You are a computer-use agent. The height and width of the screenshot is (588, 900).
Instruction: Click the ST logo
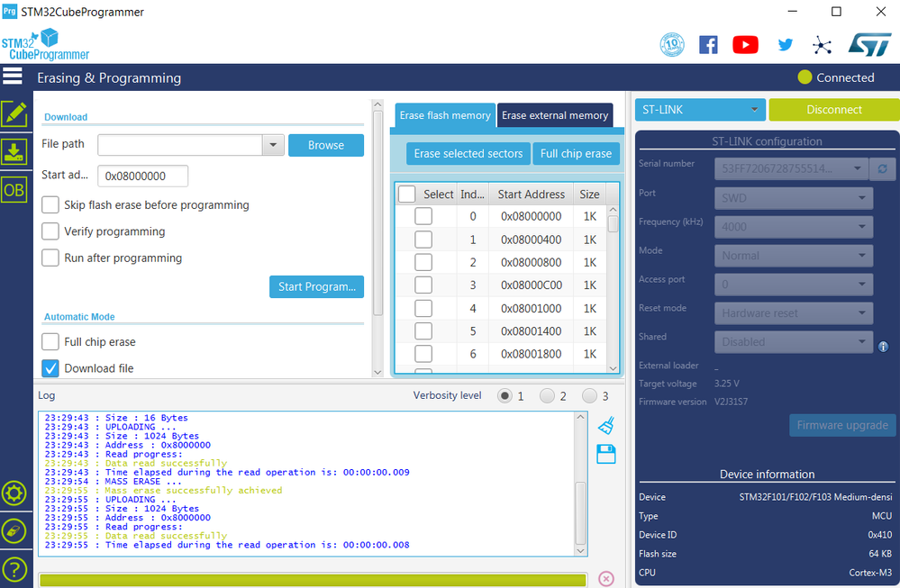[870, 45]
